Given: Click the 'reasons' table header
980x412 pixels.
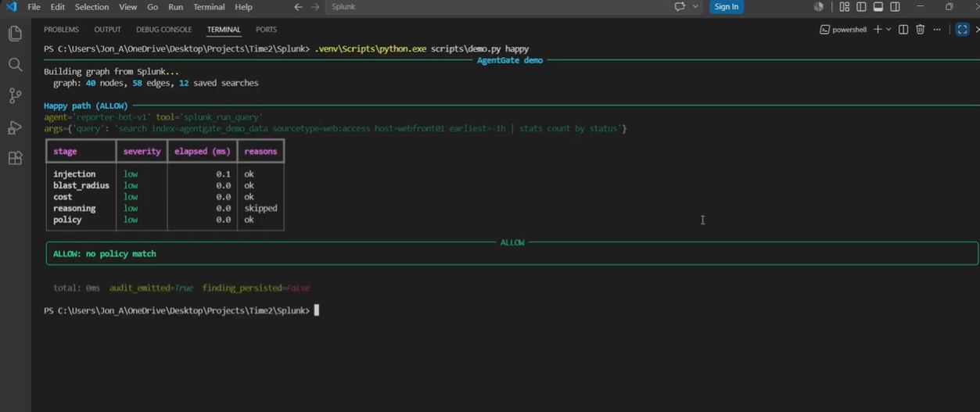Looking at the screenshot, I should (260, 152).
